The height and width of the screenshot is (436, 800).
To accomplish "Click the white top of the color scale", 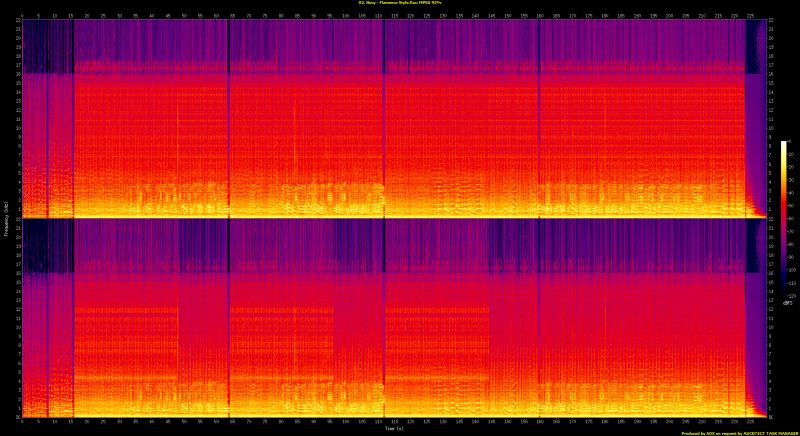I will tap(784, 144).
